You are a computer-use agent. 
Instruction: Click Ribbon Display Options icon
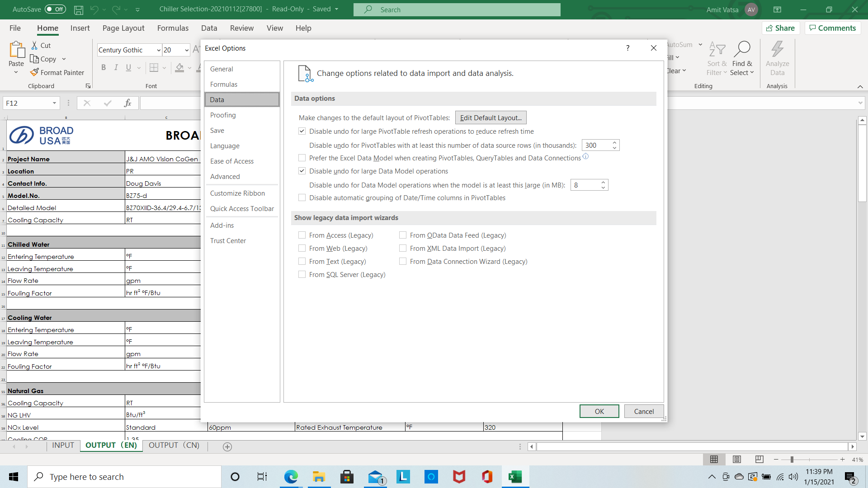click(x=777, y=9)
